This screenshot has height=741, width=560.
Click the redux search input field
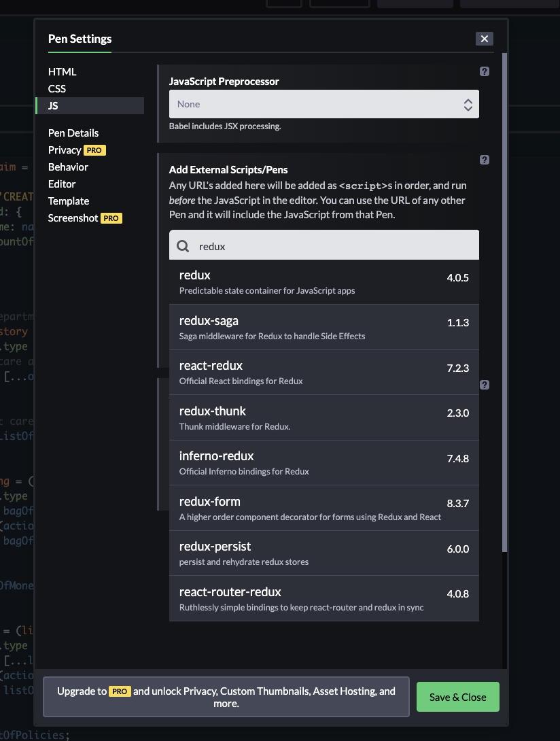[323, 245]
